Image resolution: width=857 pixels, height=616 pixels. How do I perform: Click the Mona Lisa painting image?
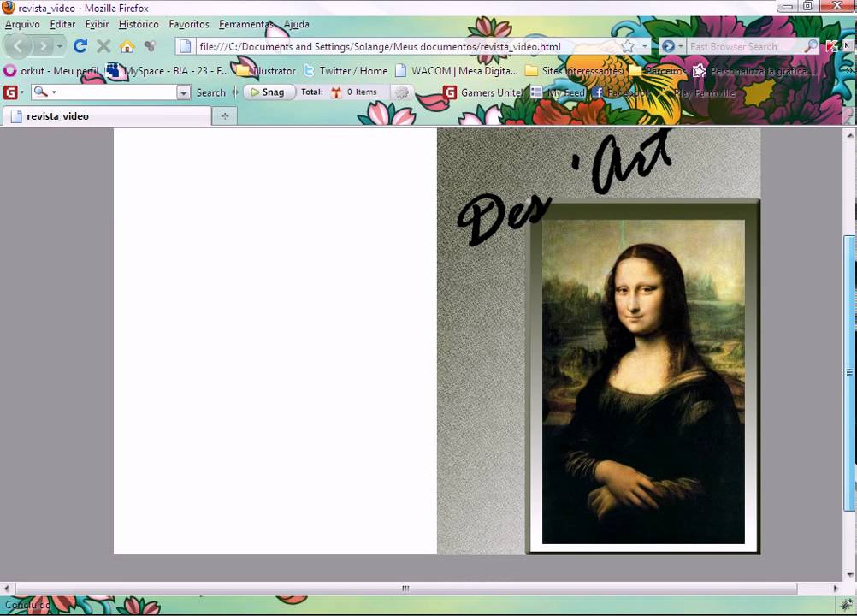pos(643,382)
